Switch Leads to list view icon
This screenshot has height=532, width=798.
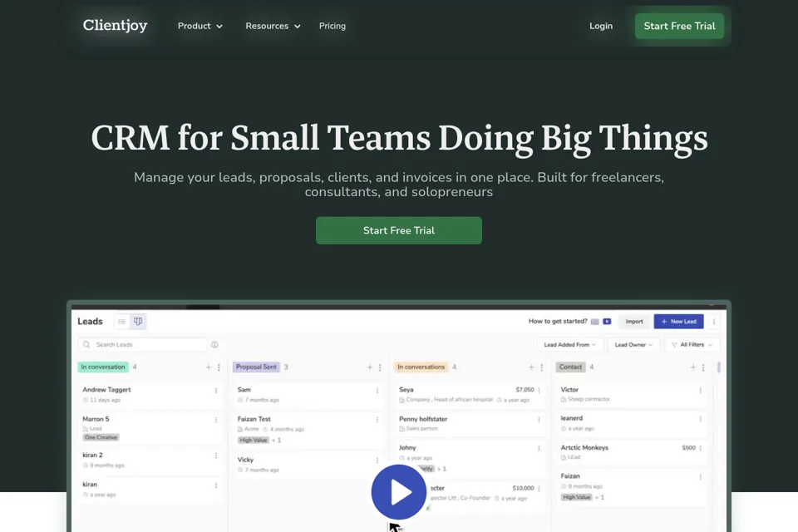pyautogui.click(x=121, y=321)
